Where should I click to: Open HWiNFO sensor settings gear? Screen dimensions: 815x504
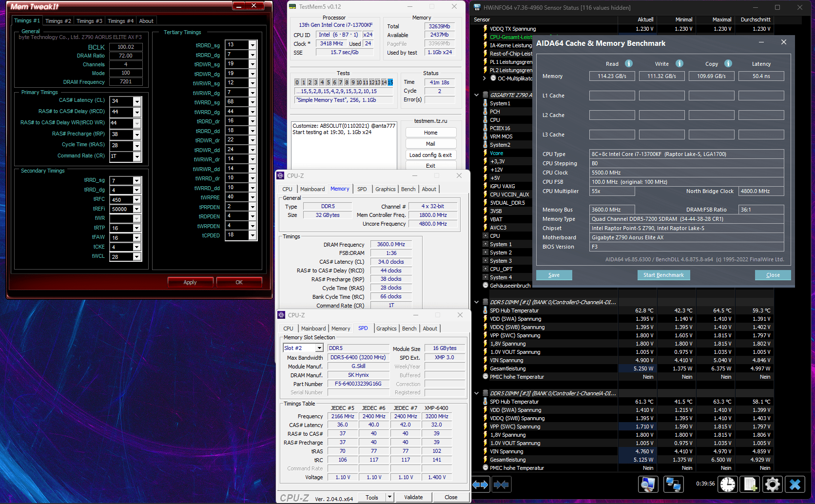tap(773, 484)
